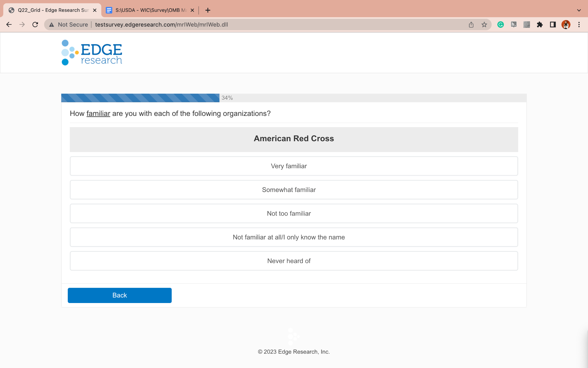588x368 pixels.
Task: Click the address bar URL field
Action: click(258, 25)
